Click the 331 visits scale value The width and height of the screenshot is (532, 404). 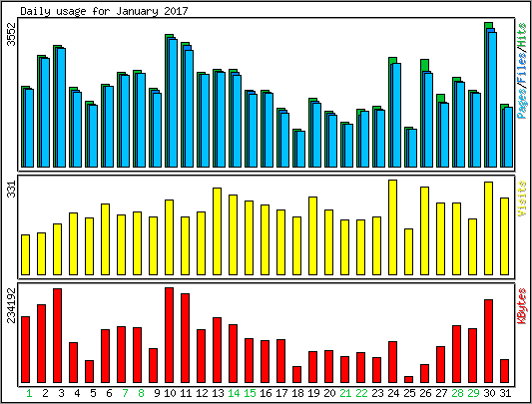(12, 190)
